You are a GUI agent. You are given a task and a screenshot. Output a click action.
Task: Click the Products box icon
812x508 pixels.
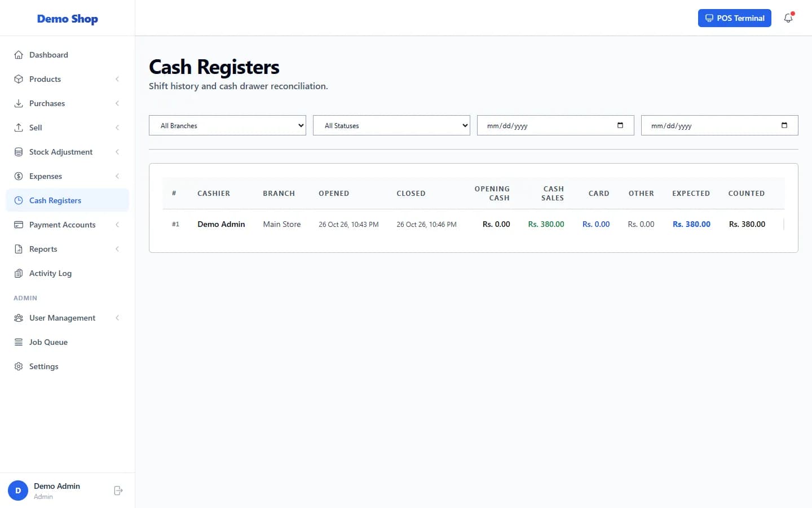tap(19, 79)
